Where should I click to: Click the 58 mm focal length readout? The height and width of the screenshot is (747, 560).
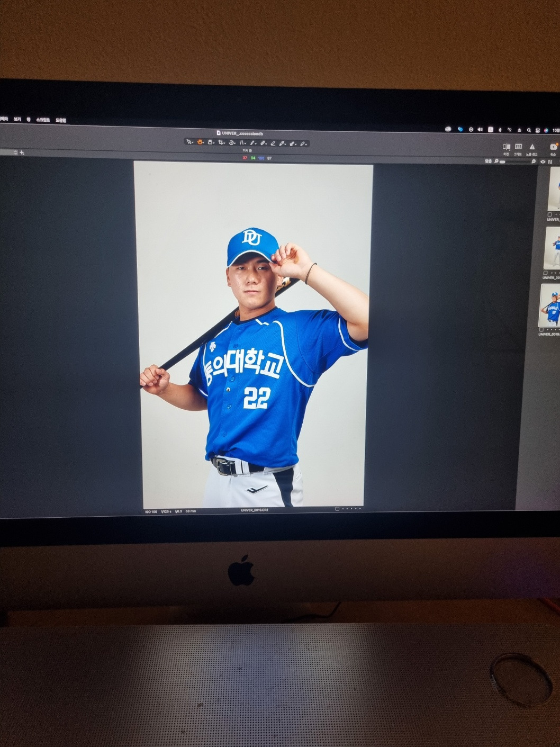191,511
